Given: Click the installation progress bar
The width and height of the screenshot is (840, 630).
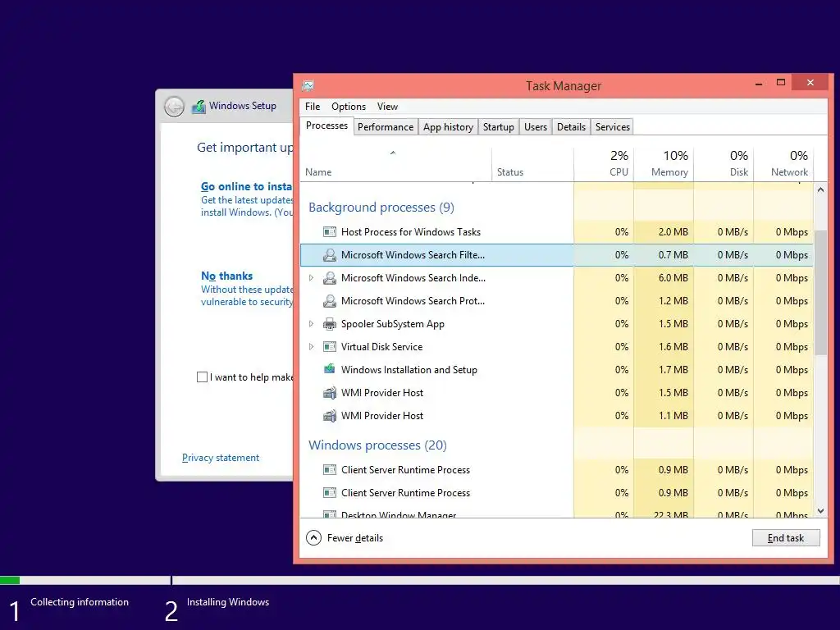Looking at the screenshot, I should pyautogui.click(x=420, y=580).
